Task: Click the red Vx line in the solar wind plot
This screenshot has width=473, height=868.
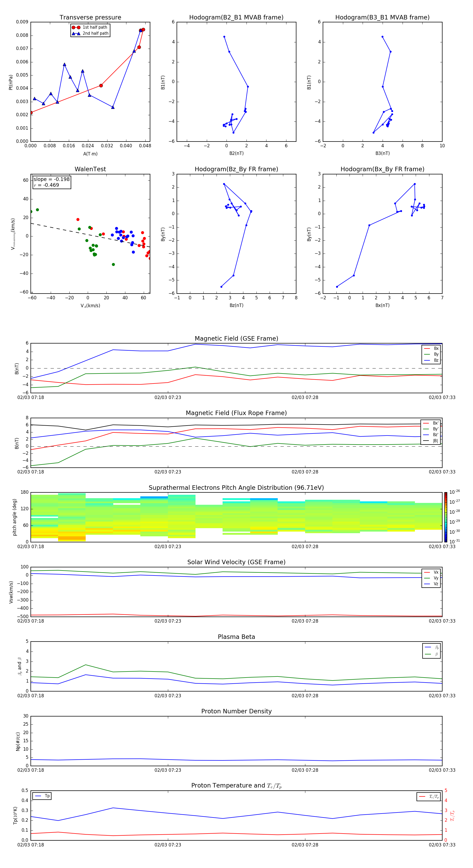Action: point(236,615)
